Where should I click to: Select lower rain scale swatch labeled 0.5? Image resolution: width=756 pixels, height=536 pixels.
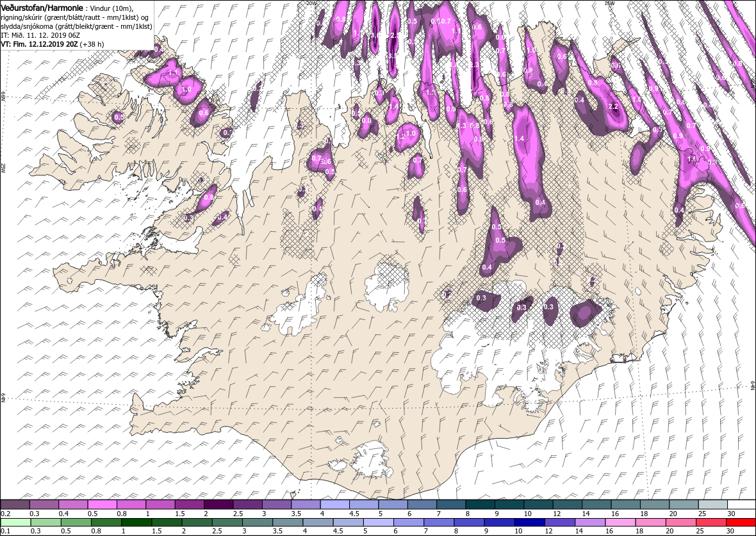click(x=76, y=523)
